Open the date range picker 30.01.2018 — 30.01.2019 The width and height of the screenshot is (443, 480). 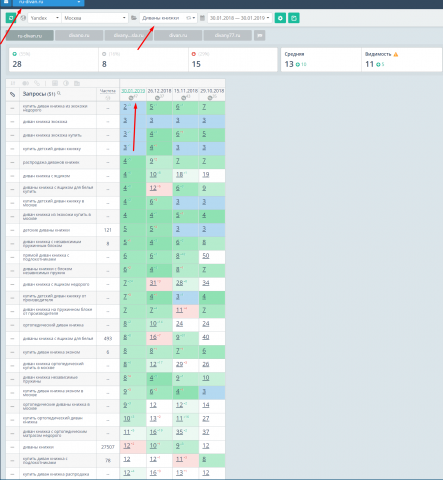coord(240,18)
